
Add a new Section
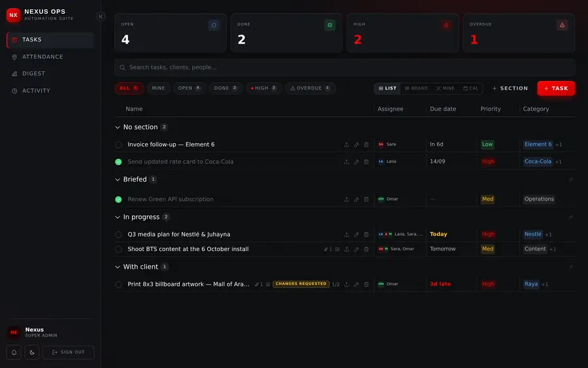510,88
